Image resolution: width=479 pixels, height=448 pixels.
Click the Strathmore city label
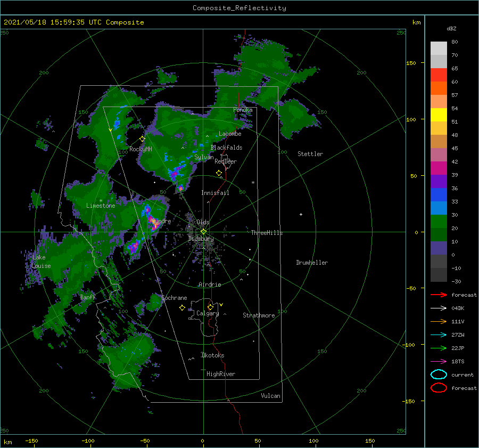pos(259,315)
